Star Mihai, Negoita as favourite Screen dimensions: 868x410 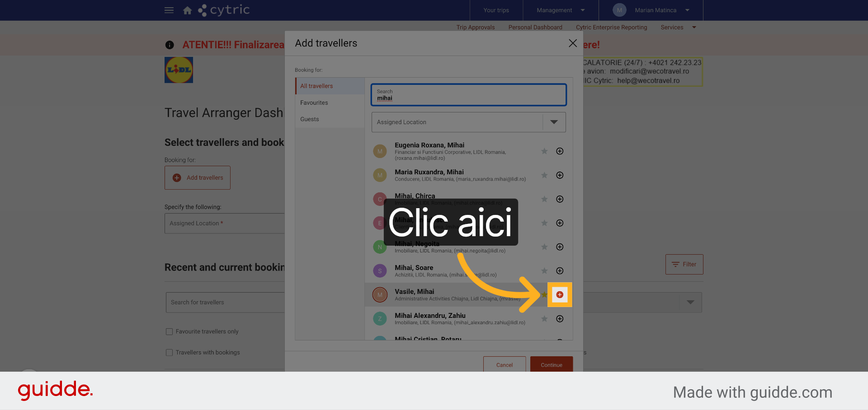[x=544, y=247]
